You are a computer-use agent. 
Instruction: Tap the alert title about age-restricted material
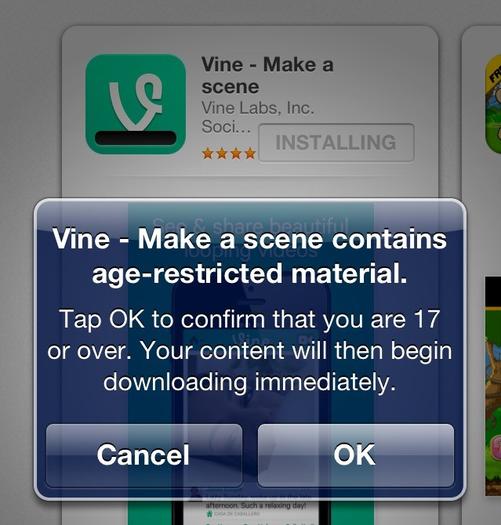tap(250, 256)
